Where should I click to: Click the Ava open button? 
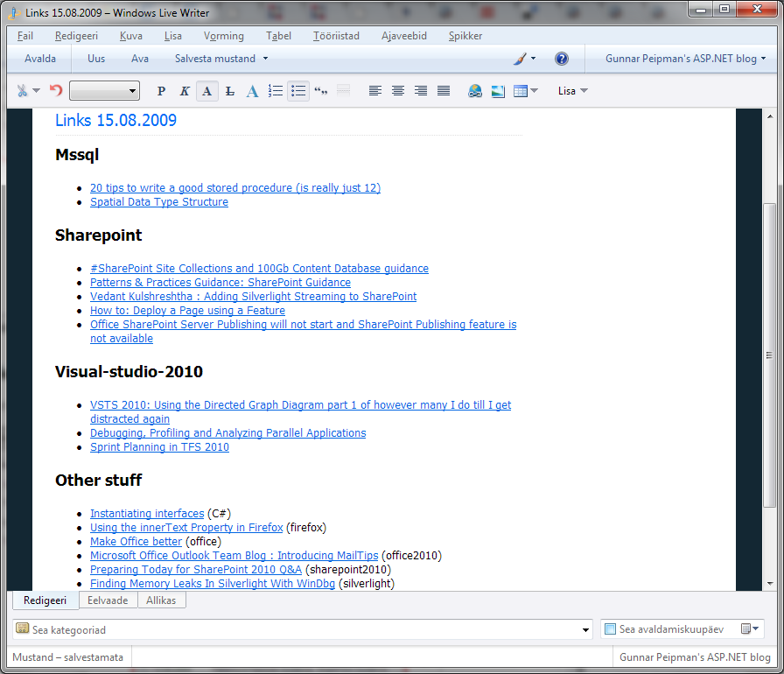point(139,59)
